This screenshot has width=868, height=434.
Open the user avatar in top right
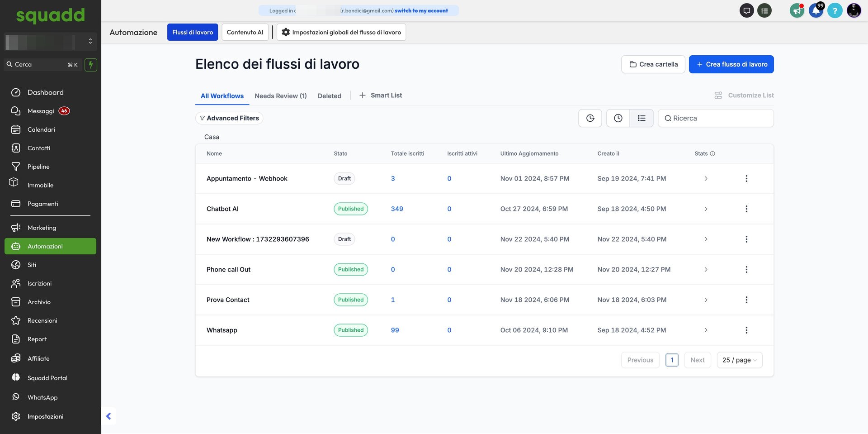[854, 10]
